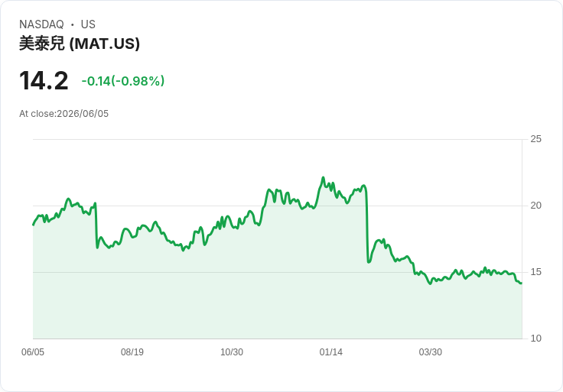The width and height of the screenshot is (563, 392).
Task: Click the US market label
Action: point(88,24)
